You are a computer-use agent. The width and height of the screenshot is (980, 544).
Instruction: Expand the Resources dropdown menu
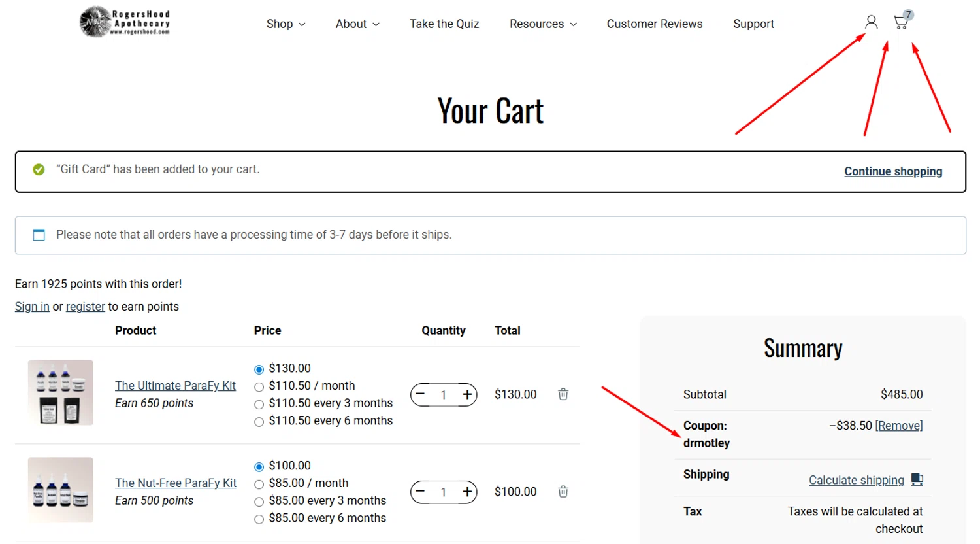544,24
